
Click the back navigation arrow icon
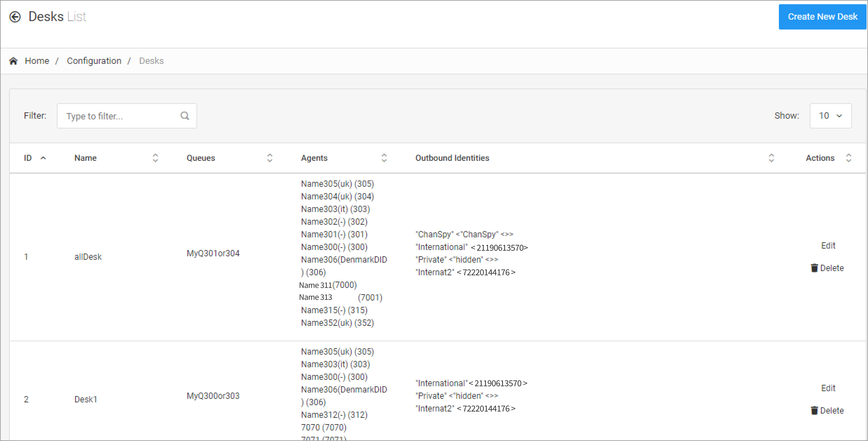15,16
